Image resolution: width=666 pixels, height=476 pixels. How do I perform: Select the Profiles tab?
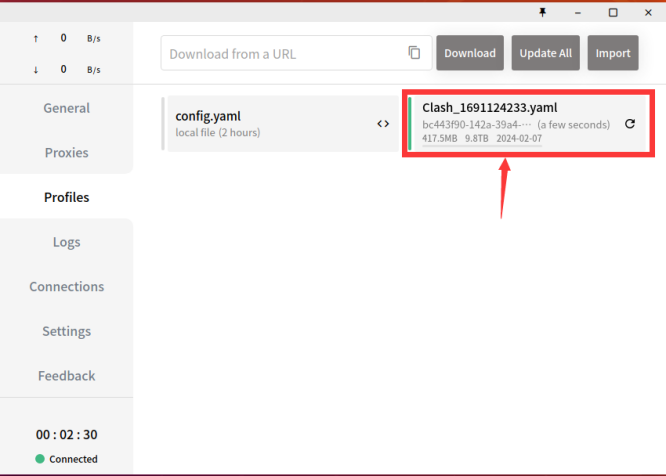(67, 197)
